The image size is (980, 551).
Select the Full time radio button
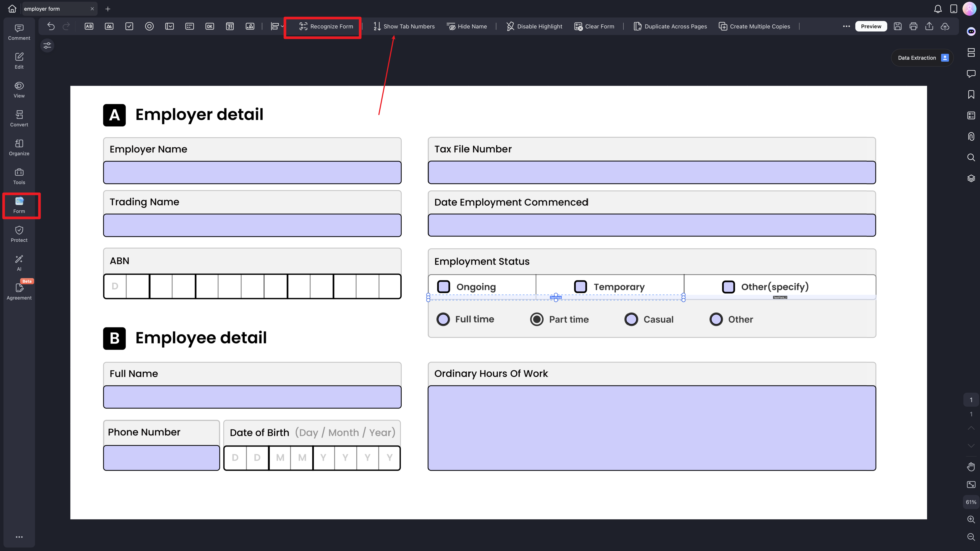tap(443, 319)
